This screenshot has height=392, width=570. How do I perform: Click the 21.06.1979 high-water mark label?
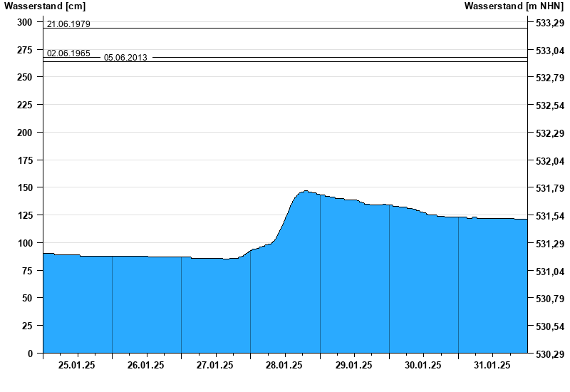[x=68, y=24]
